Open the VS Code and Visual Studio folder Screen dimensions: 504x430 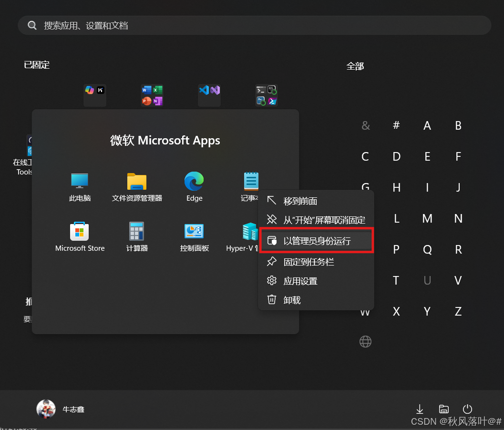pos(209,95)
